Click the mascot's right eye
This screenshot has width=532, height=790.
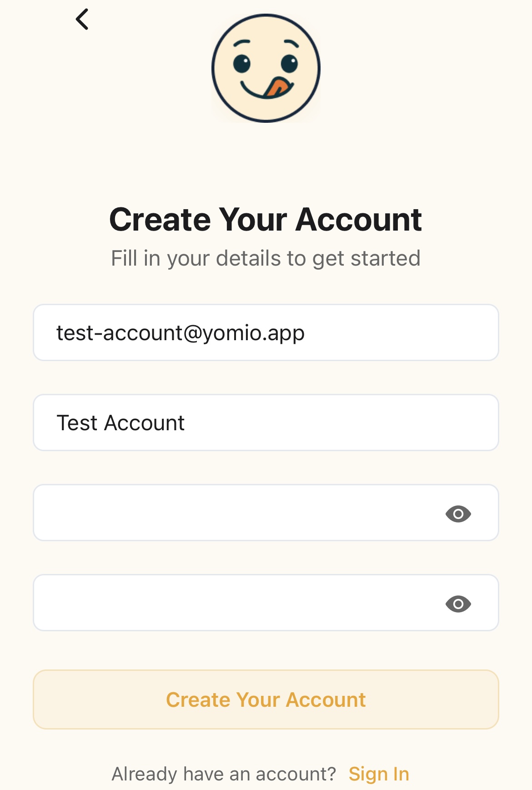(289, 63)
